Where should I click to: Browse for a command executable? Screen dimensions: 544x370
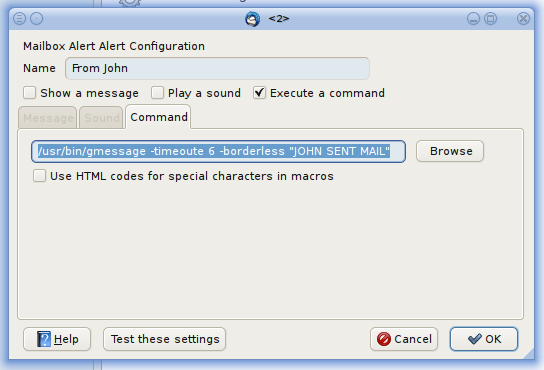(x=450, y=151)
